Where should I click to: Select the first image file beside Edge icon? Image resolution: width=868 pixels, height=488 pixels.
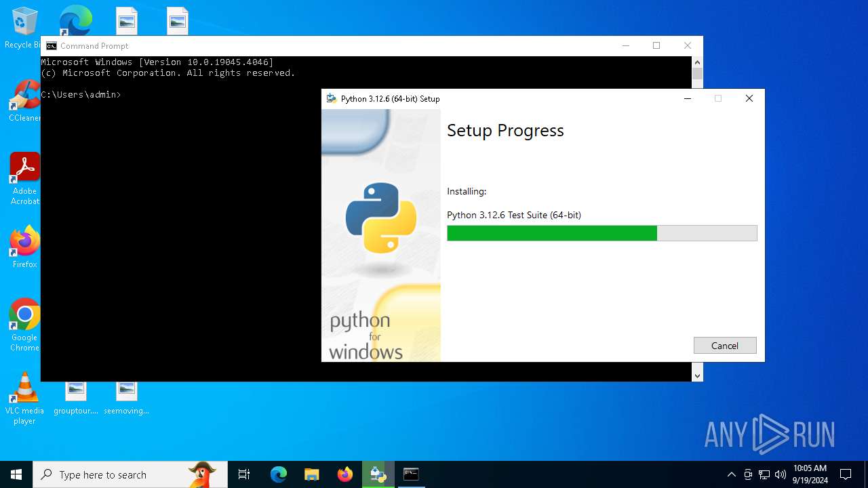click(x=127, y=21)
